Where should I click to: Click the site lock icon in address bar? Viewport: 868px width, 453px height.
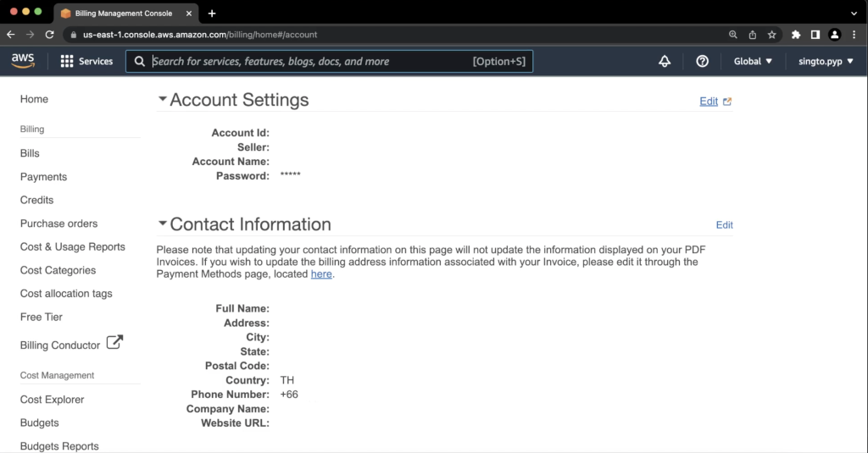coord(73,35)
